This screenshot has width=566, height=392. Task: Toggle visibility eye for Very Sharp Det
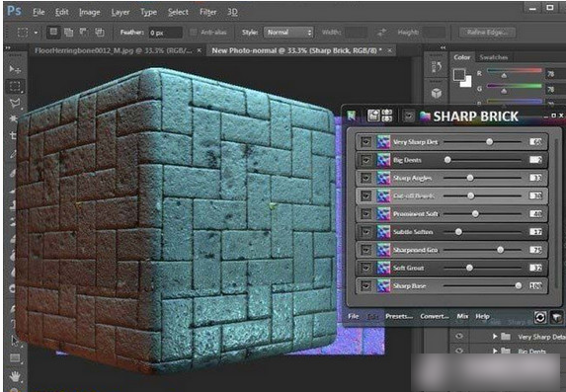[365, 142]
